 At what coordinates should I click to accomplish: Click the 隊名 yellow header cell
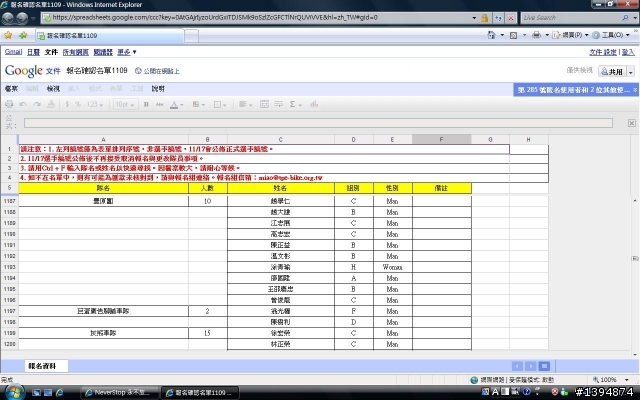pos(103,188)
